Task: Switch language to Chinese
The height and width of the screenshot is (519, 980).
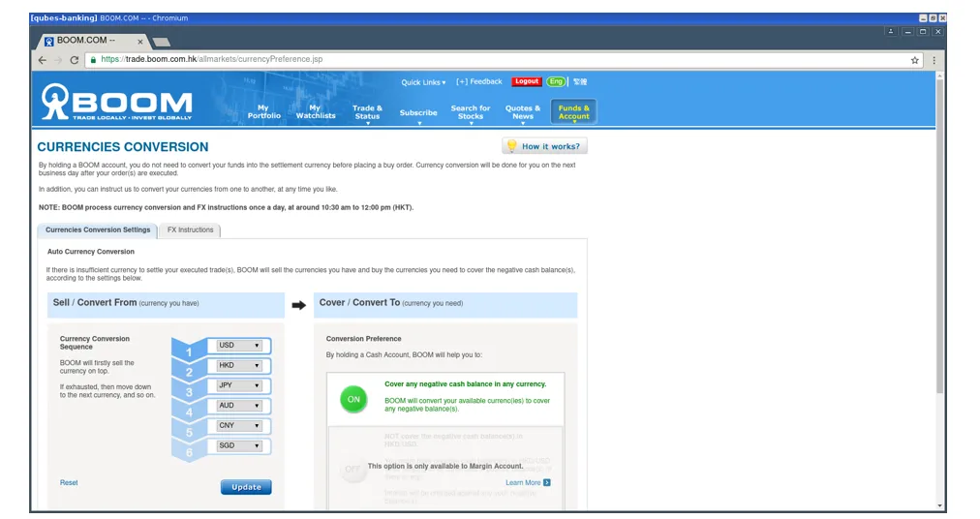Action: pos(580,81)
